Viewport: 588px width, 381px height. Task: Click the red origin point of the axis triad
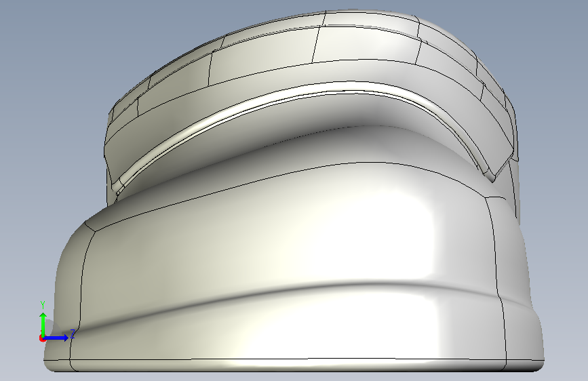pos(42,338)
